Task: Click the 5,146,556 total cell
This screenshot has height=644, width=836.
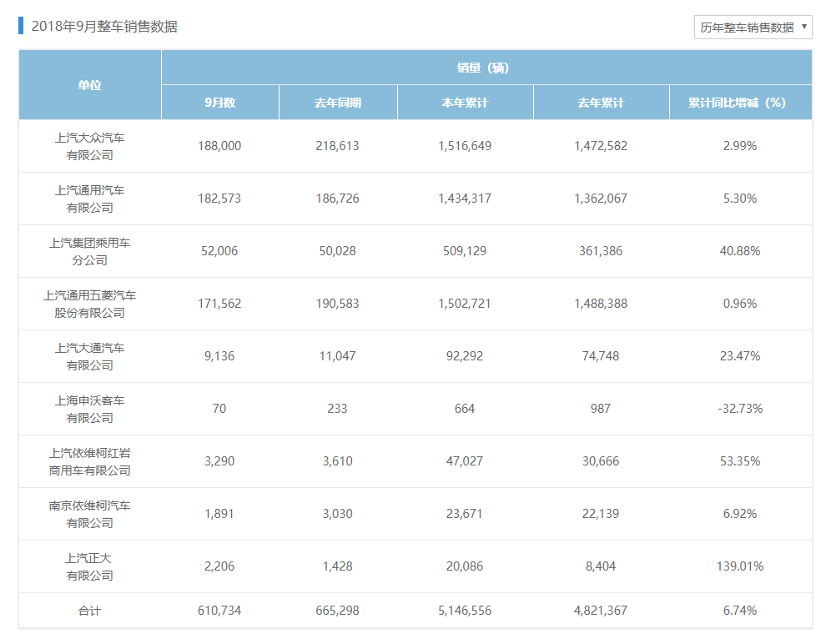Action: click(465, 611)
